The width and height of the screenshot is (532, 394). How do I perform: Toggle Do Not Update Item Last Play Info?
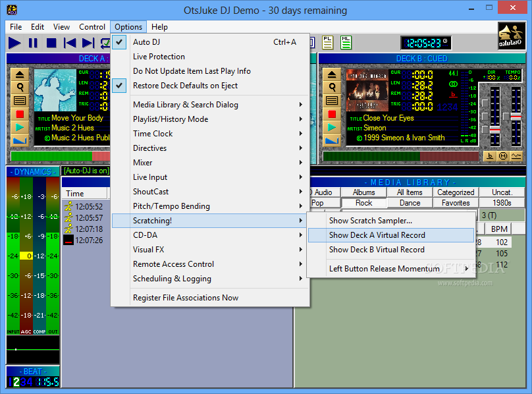210,71
